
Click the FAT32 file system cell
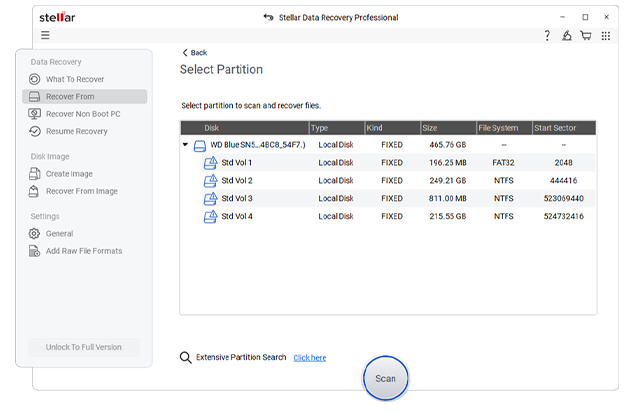[503, 163]
